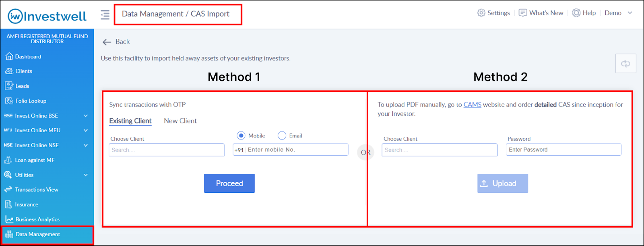Select the Email radio button
Viewport: 644px width, 246px height.
pyautogui.click(x=282, y=136)
